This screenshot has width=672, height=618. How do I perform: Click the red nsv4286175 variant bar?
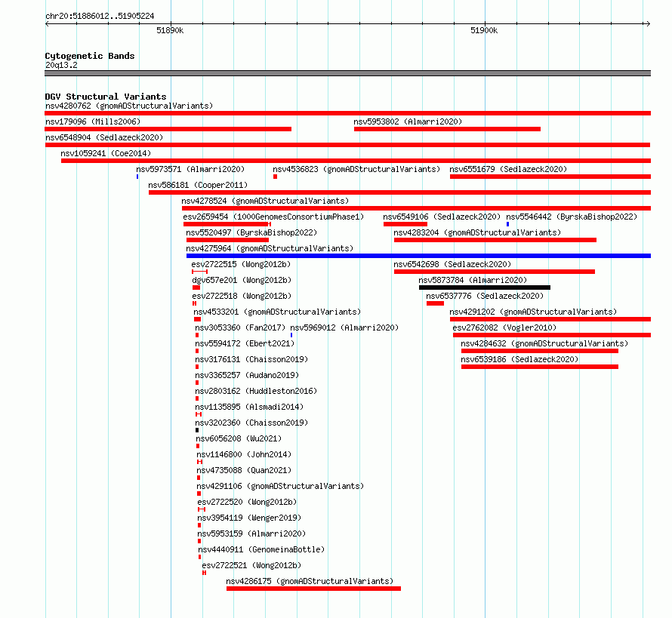[x=313, y=589]
